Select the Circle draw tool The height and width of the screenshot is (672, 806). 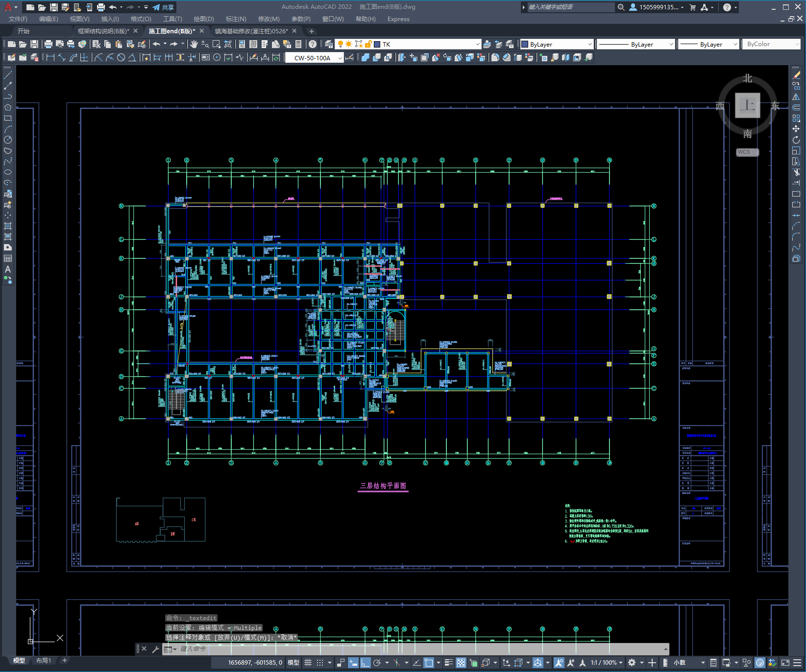click(8, 140)
